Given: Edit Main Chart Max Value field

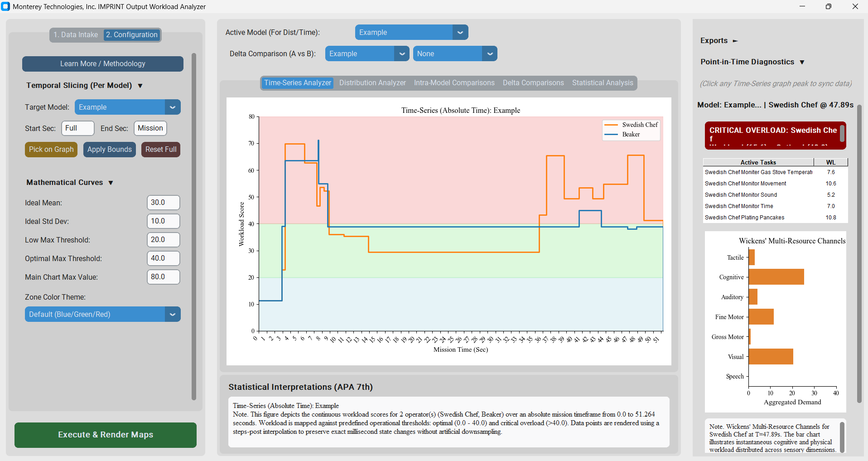Looking at the screenshot, I should coord(164,277).
